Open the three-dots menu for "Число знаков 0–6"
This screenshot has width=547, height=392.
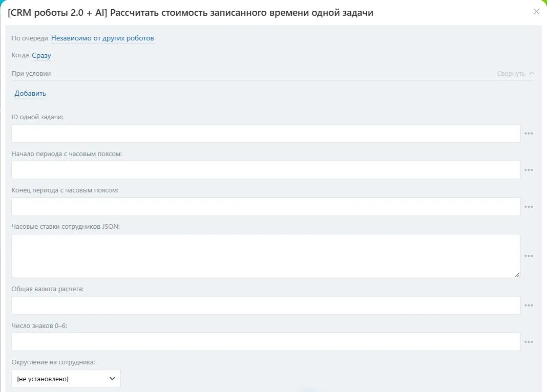529,342
